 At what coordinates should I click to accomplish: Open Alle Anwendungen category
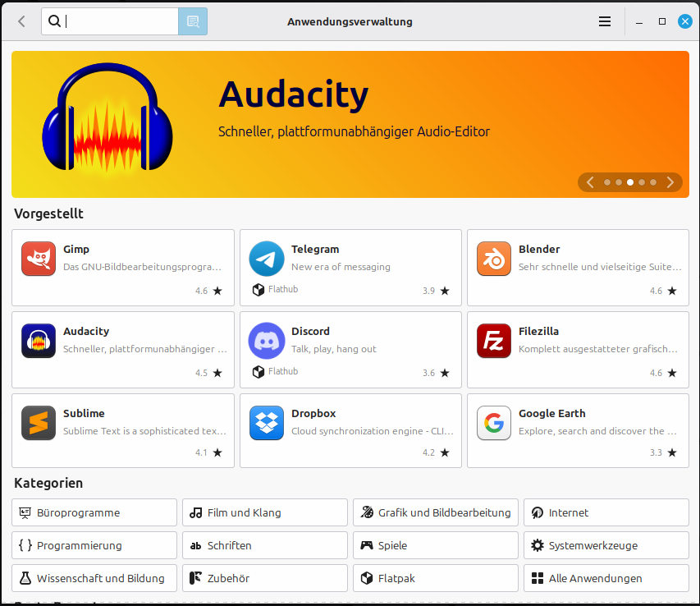pyautogui.click(x=606, y=578)
